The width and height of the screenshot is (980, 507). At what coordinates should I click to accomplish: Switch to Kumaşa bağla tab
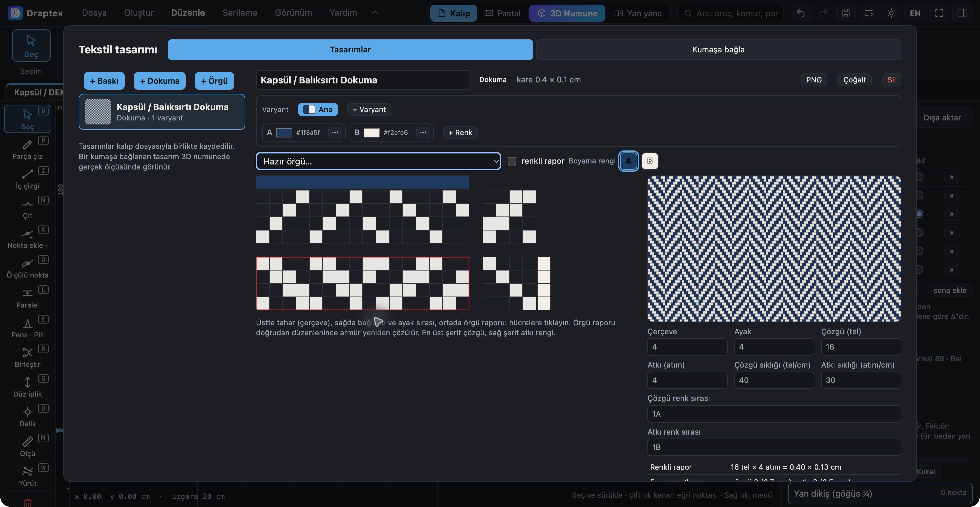pyautogui.click(x=718, y=49)
